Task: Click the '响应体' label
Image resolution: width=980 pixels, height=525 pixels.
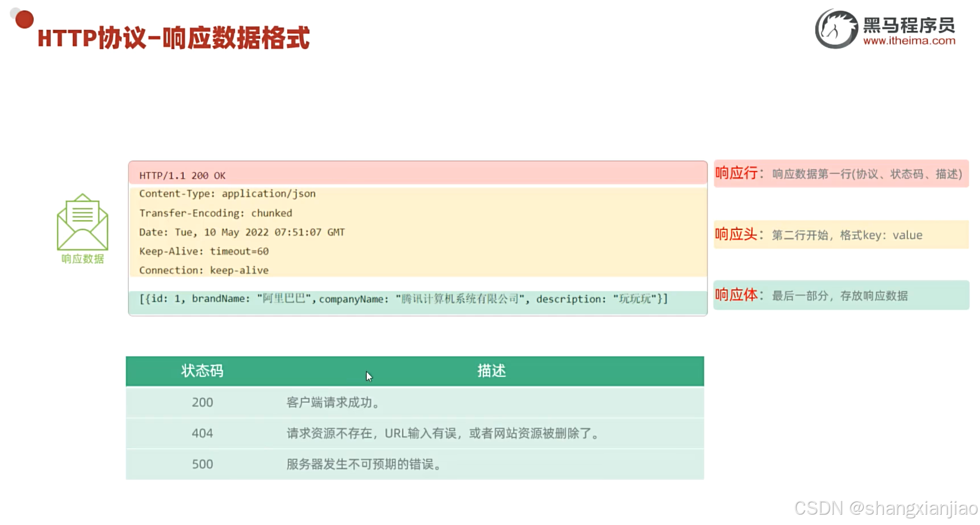Action: (736, 295)
